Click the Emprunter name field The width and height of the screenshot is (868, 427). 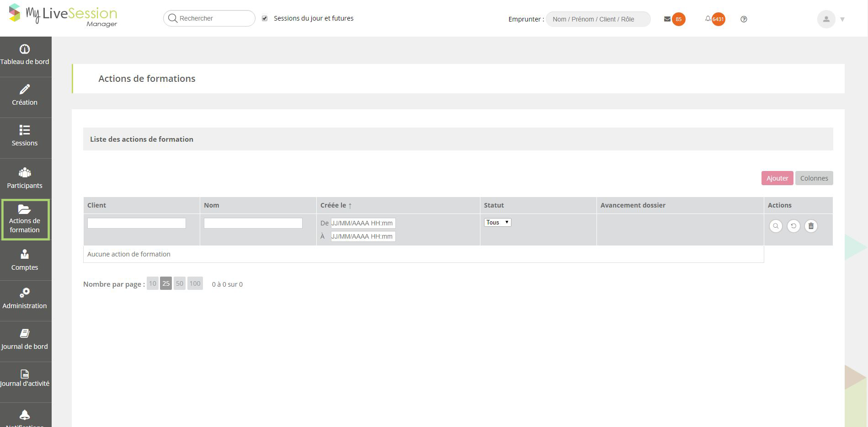[598, 19]
